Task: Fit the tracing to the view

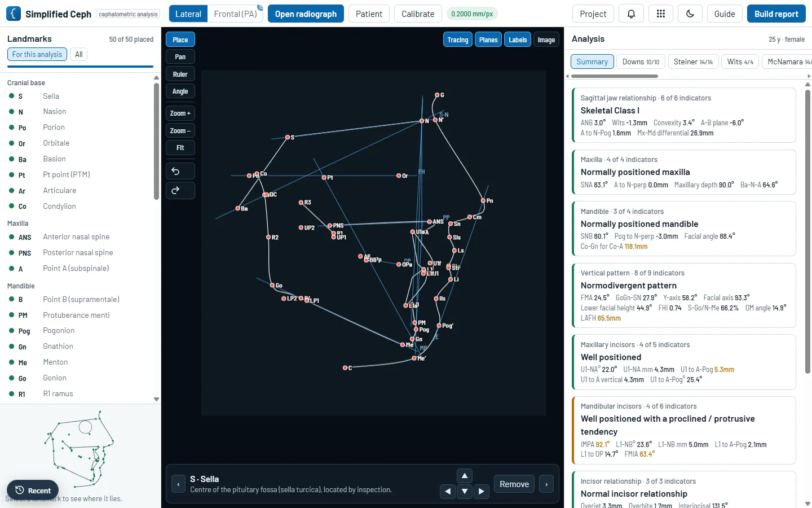Action: 180,147
